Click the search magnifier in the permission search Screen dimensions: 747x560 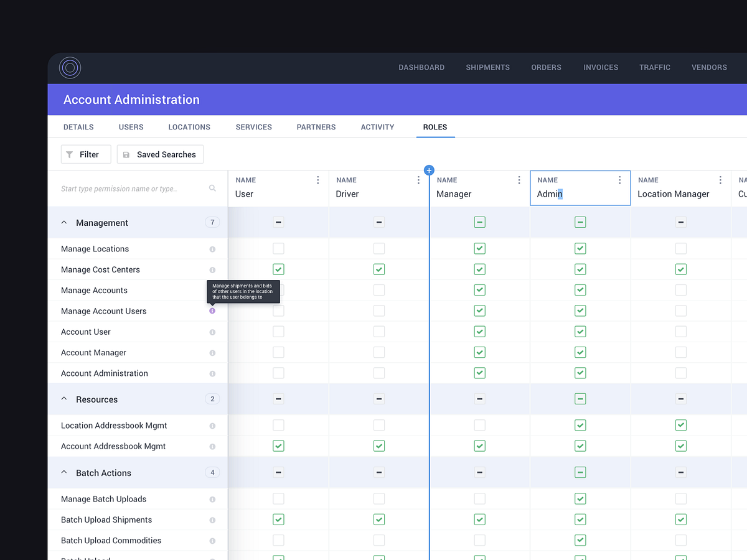tap(212, 188)
